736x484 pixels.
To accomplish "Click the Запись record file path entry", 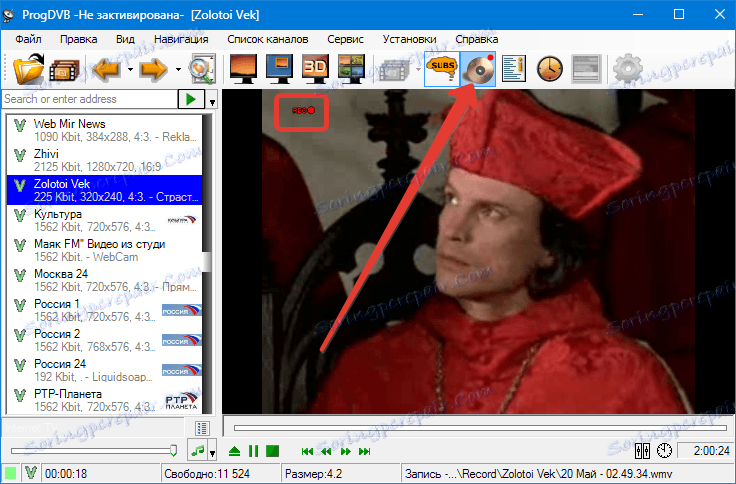I will (538, 474).
